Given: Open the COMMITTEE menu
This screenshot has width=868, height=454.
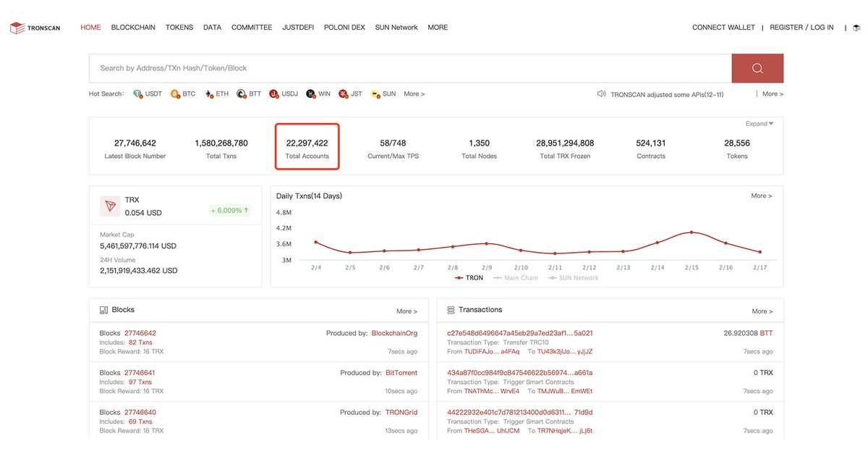Looking at the screenshot, I should pyautogui.click(x=252, y=28).
